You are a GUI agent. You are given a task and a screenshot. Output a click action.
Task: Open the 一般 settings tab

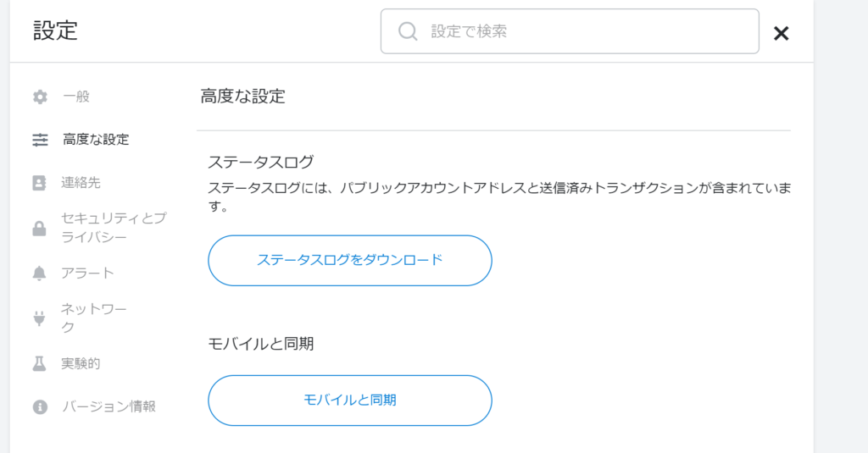click(x=76, y=97)
